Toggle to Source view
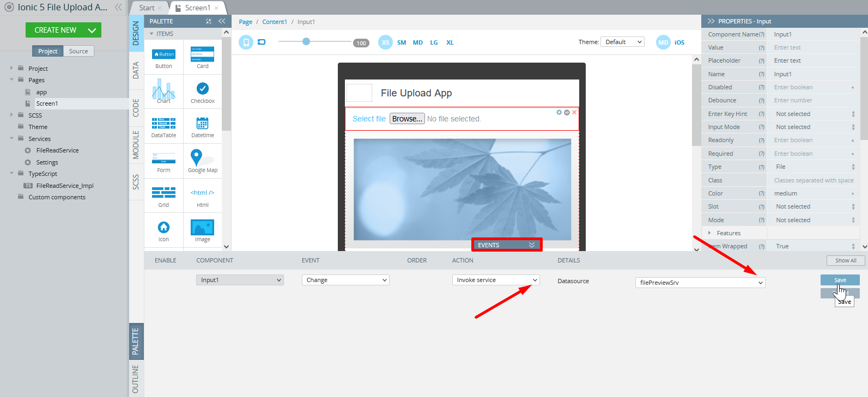Screen dimensions: 868x397 tap(78, 51)
